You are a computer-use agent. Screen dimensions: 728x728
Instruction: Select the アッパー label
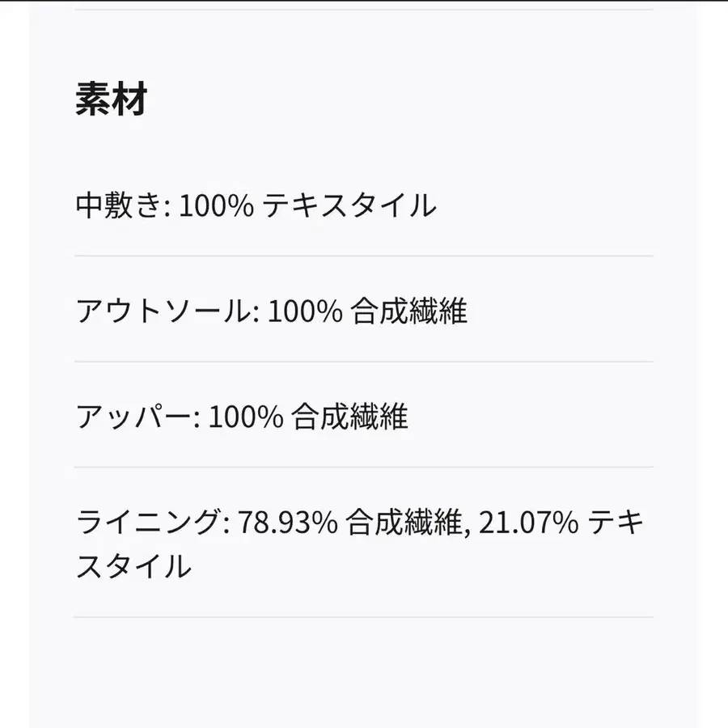coord(133,417)
